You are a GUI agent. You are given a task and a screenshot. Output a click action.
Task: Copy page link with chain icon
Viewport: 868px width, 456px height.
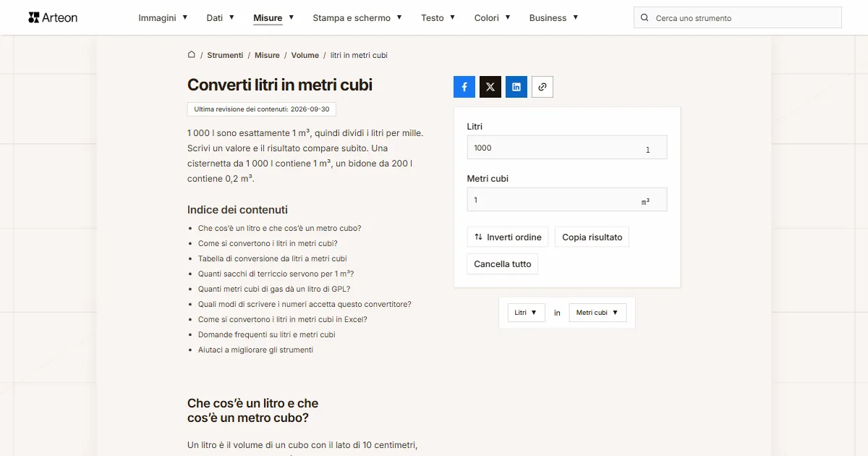pyautogui.click(x=542, y=87)
